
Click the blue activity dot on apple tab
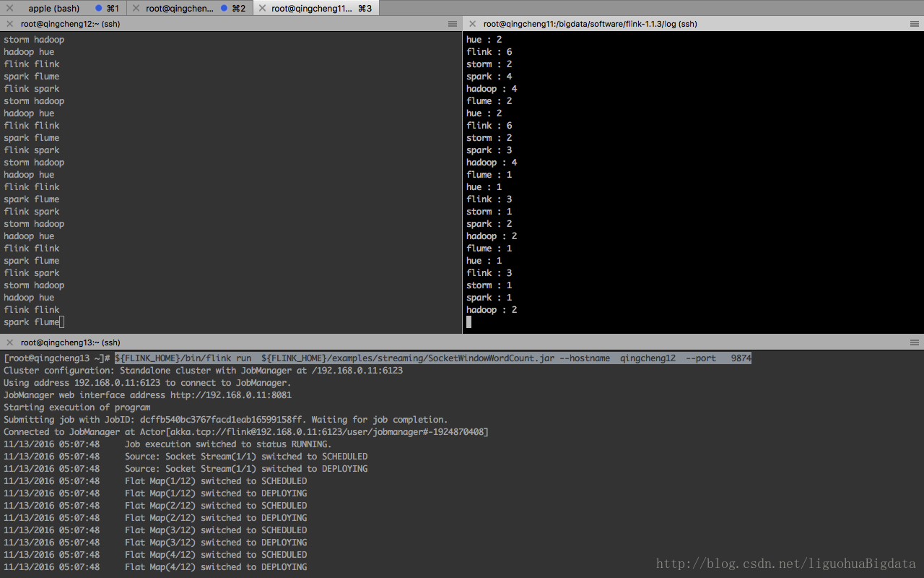pyautogui.click(x=98, y=8)
